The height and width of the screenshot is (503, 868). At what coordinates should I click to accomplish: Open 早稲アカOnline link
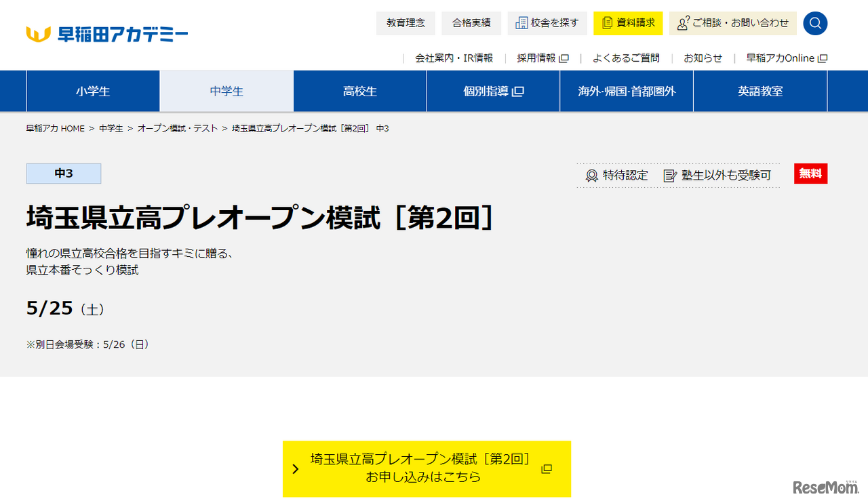pos(787,58)
